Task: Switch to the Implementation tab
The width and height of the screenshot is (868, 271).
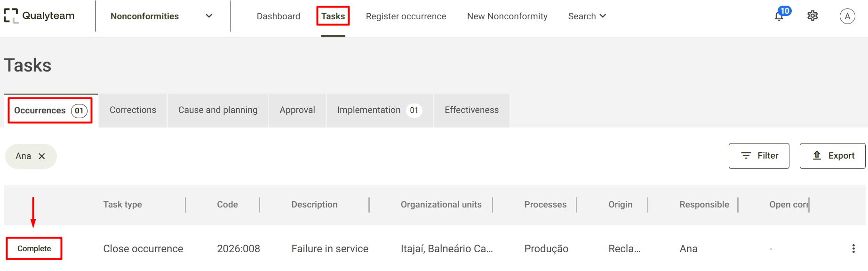Action: coord(379,110)
